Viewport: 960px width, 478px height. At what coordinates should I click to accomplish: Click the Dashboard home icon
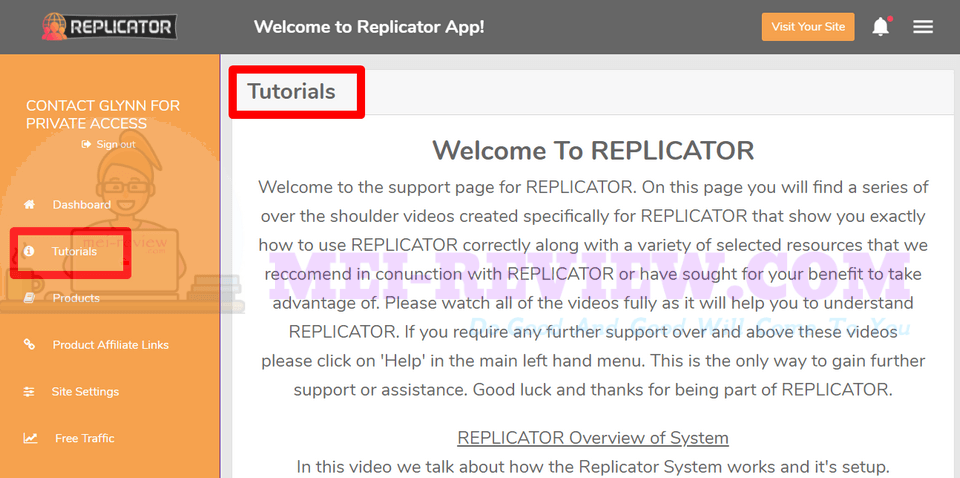(x=29, y=204)
